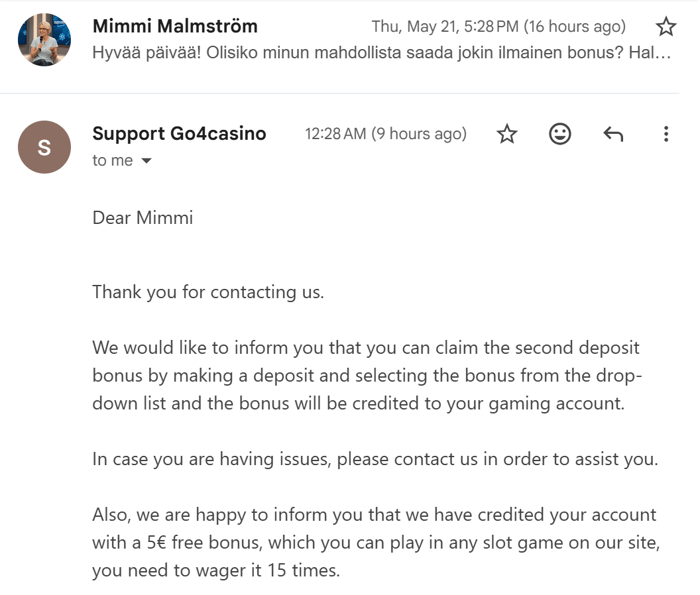
Task: Click the Support Go4casino sender name
Action: pyautogui.click(x=179, y=133)
